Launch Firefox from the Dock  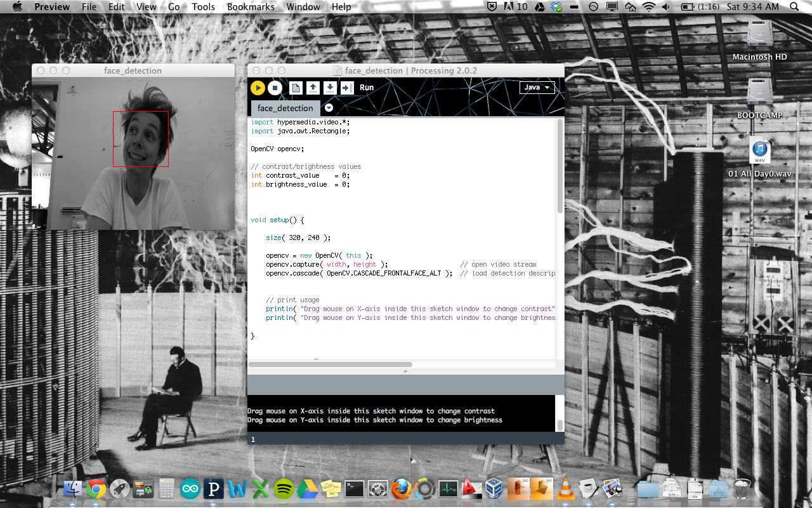[x=401, y=488]
